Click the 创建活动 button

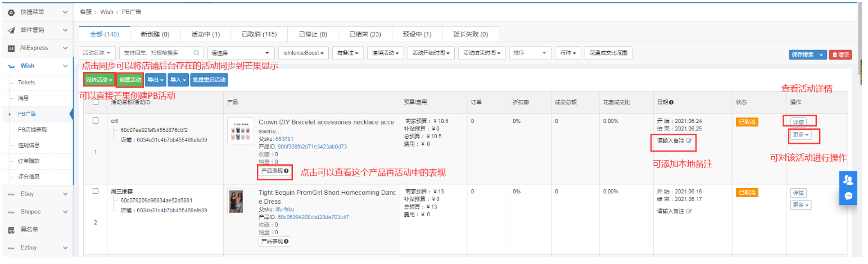(130, 80)
